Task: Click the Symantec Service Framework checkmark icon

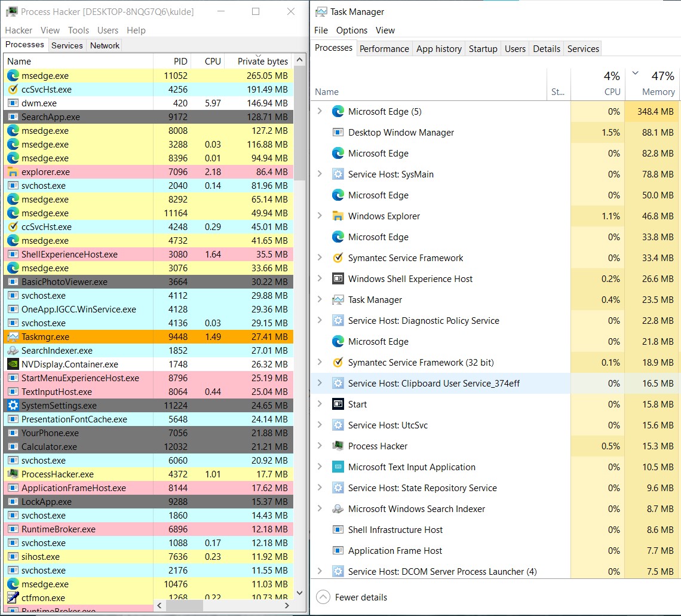Action: click(338, 258)
